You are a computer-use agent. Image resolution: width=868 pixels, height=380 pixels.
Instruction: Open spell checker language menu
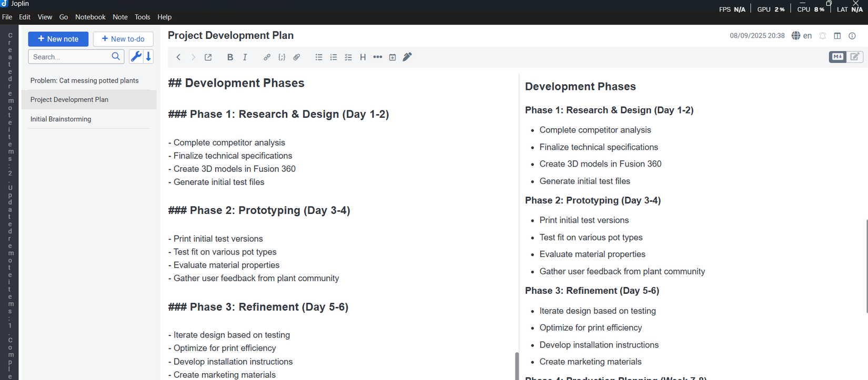(x=802, y=36)
